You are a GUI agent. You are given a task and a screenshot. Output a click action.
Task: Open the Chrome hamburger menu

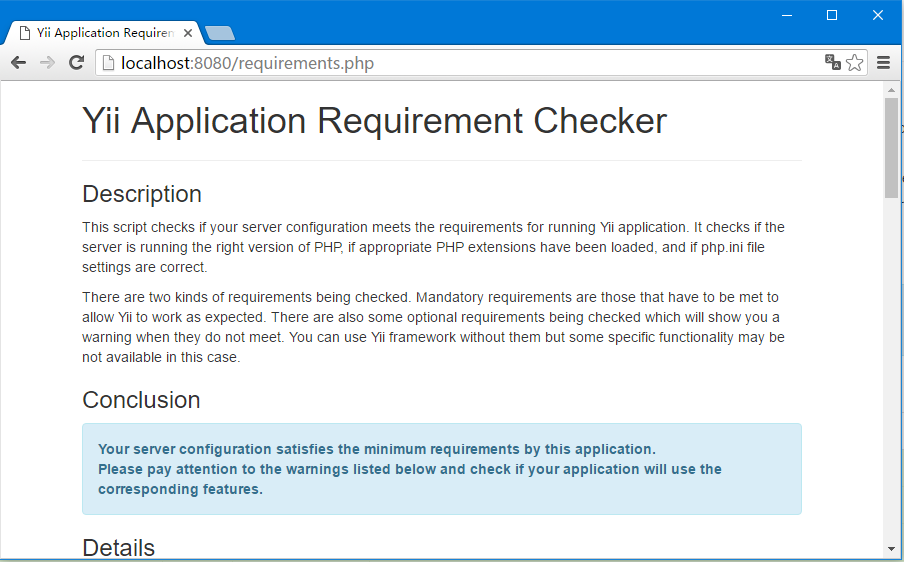(x=883, y=62)
